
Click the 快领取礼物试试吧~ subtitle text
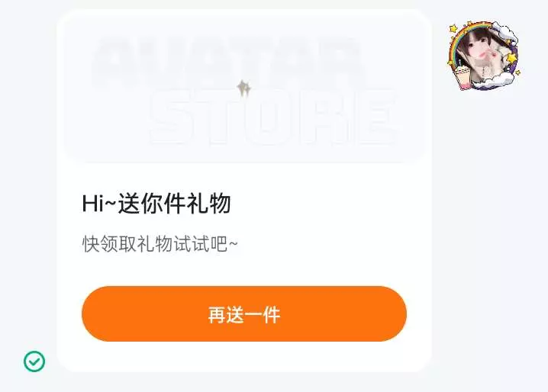click(x=160, y=243)
